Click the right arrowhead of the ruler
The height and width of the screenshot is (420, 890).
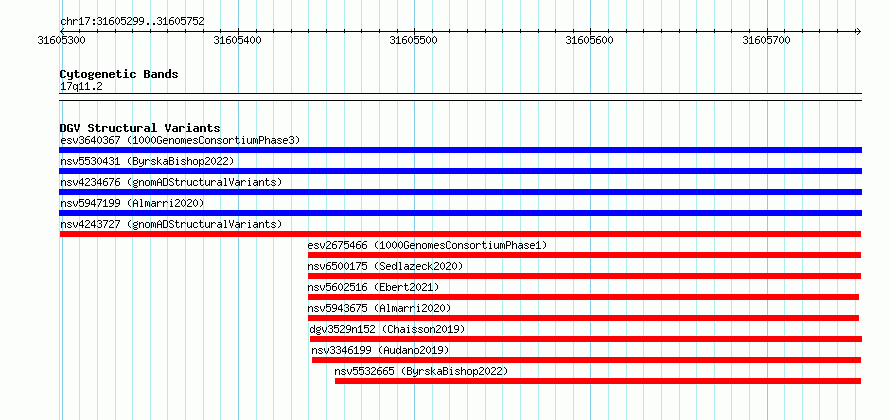click(x=858, y=31)
